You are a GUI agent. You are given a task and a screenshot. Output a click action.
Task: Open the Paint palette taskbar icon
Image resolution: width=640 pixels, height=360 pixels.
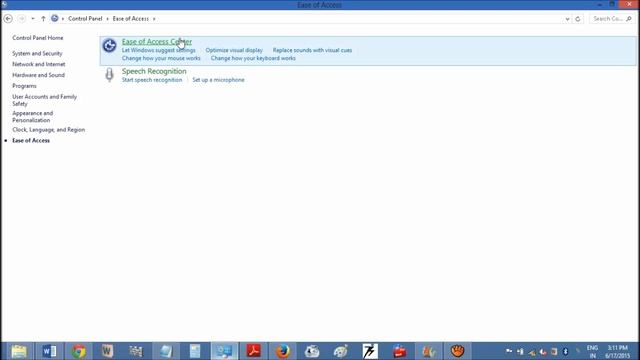point(340,351)
